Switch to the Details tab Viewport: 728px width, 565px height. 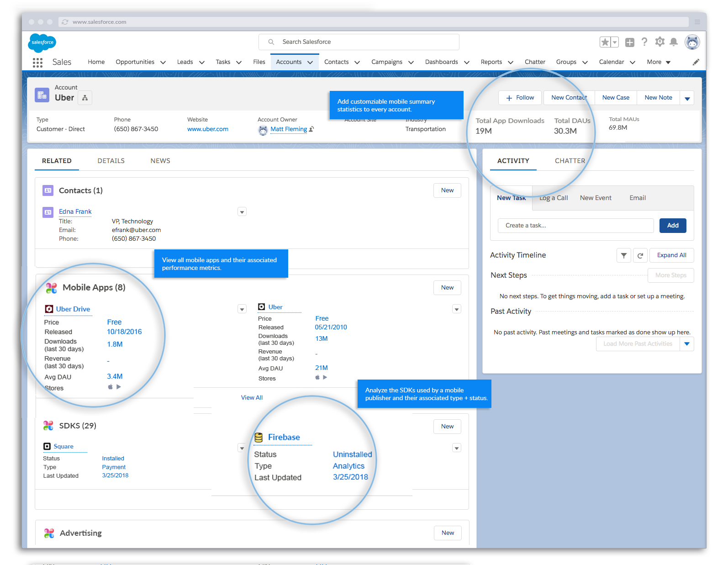tap(111, 161)
